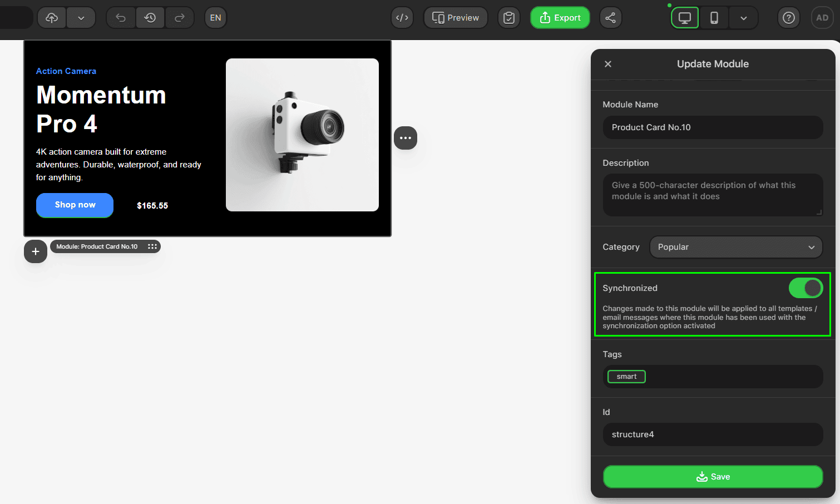
Task: Switch to mobile view
Action: tap(714, 17)
